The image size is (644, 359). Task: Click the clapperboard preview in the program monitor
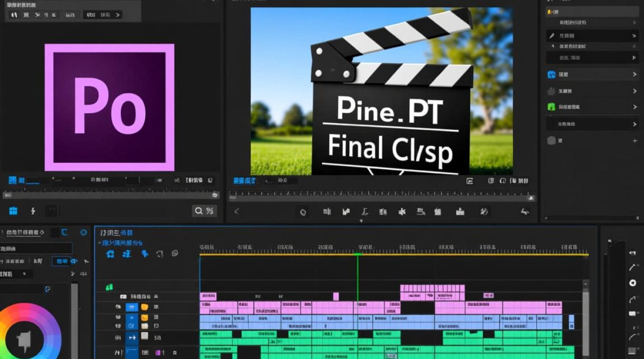point(382,91)
